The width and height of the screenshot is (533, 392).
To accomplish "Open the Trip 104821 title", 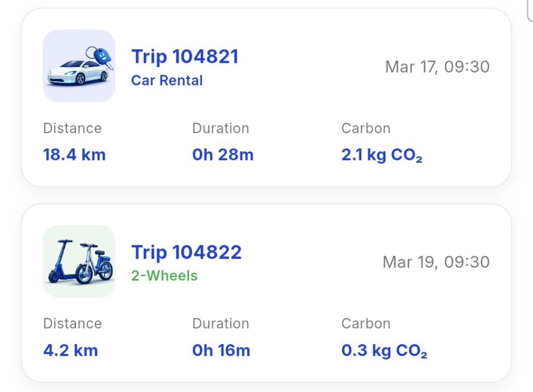I will [185, 57].
